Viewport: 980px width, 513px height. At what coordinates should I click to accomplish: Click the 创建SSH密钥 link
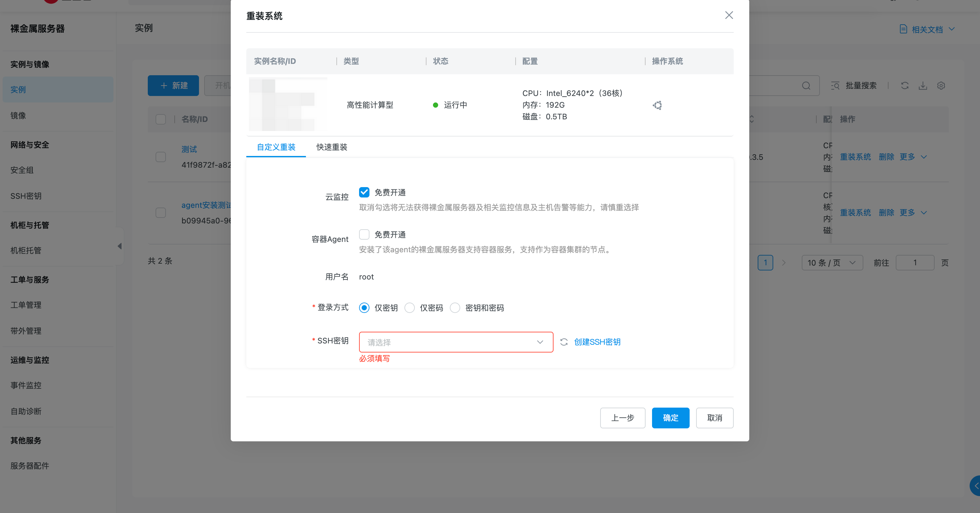[597, 342]
